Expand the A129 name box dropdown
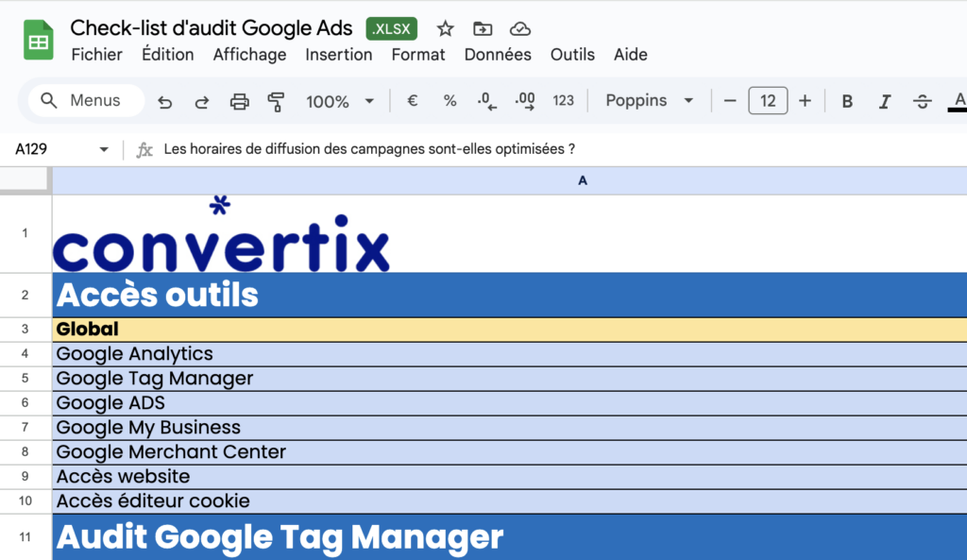Image resolution: width=967 pixels, height=560 pixels. pos(104,149)
